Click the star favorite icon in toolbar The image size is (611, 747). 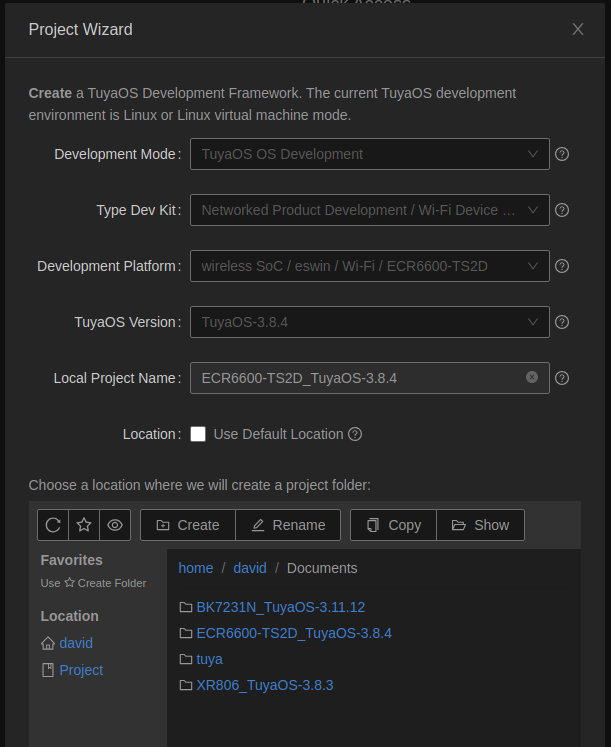coord(84,525)
